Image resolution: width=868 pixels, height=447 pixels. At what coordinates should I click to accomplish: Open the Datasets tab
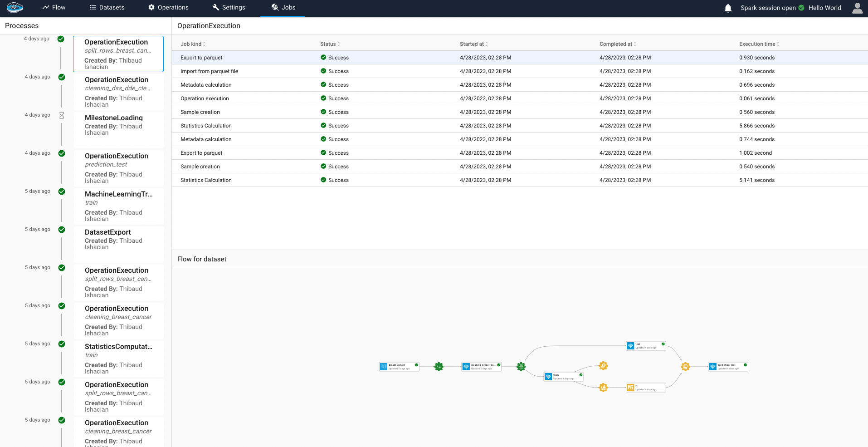coord(107,8)
